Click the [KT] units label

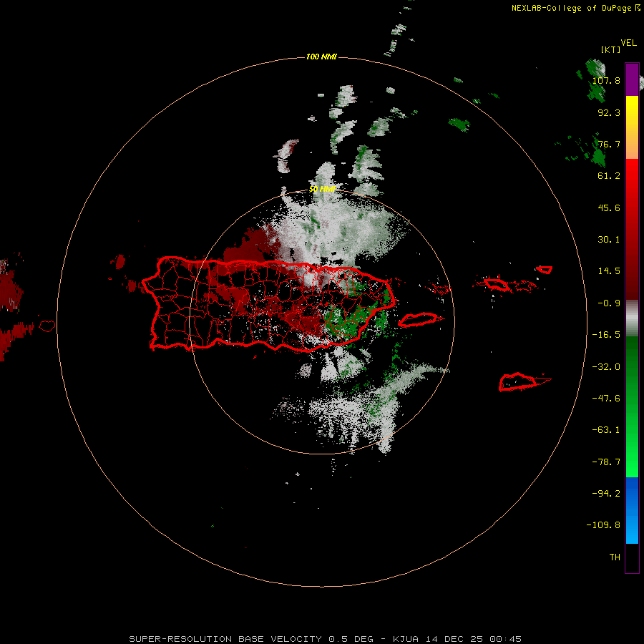(611, 49)
